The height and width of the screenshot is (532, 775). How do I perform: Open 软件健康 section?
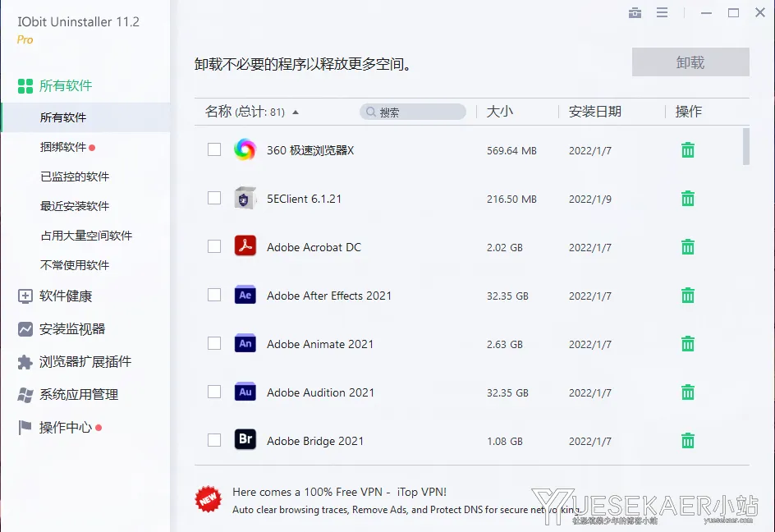55,296
